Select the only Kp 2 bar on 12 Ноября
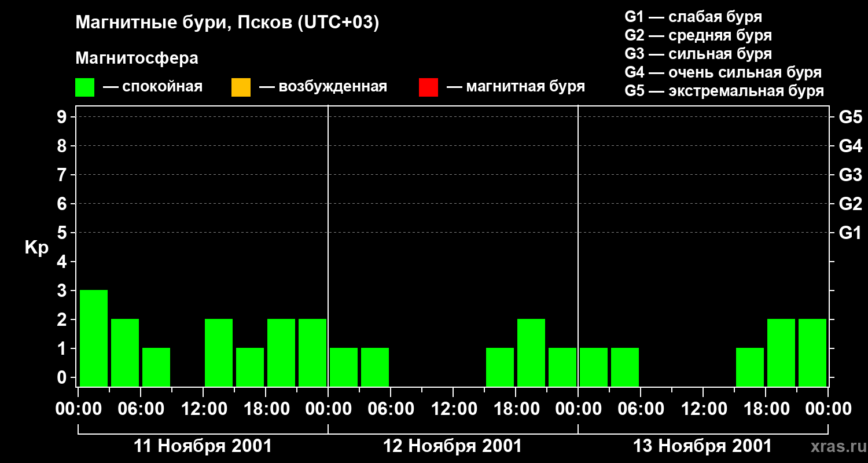This screenshot has height=463, width=868. (x=531, y=352)
